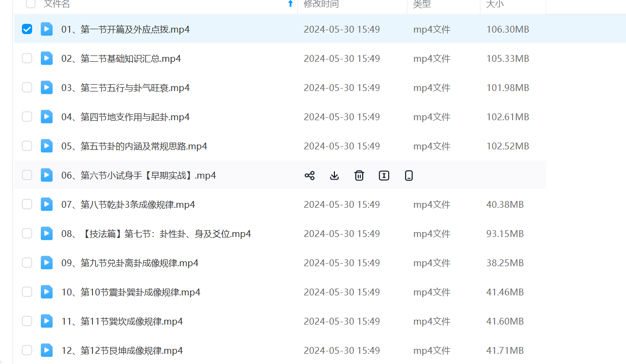
Task: Click video icon of 02、第二节基础知识汇总.mp4
Action: [x=47, y=58]
